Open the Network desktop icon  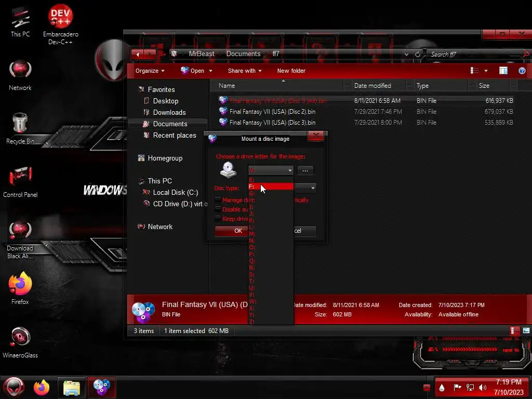pyautogui.click(x=20, y=75)
